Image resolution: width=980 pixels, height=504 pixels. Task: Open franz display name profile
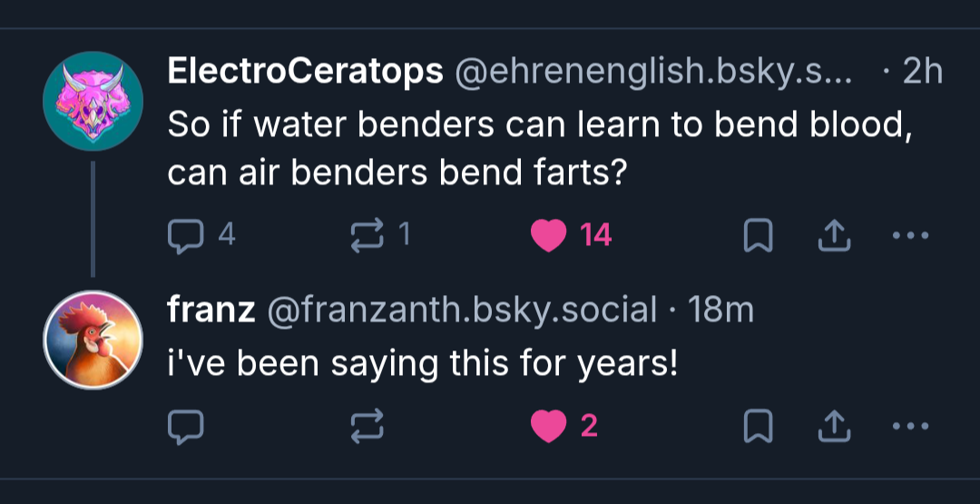[211, 311]
